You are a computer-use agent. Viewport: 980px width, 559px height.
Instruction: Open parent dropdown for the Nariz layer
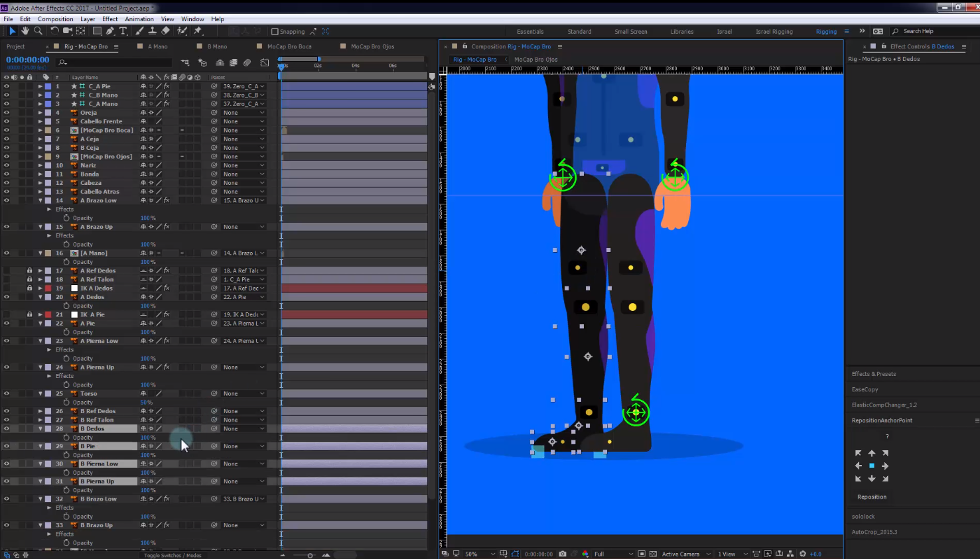click(x=243, y=165)
